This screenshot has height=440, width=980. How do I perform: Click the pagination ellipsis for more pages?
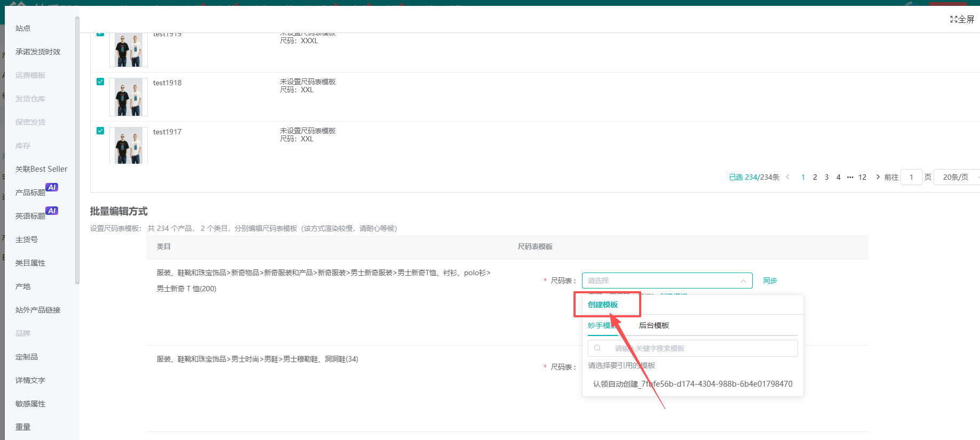coord(850,177)
